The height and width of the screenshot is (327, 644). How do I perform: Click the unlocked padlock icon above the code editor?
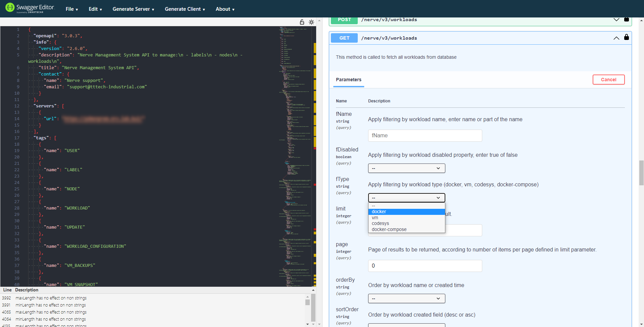[x=302, y=22]
